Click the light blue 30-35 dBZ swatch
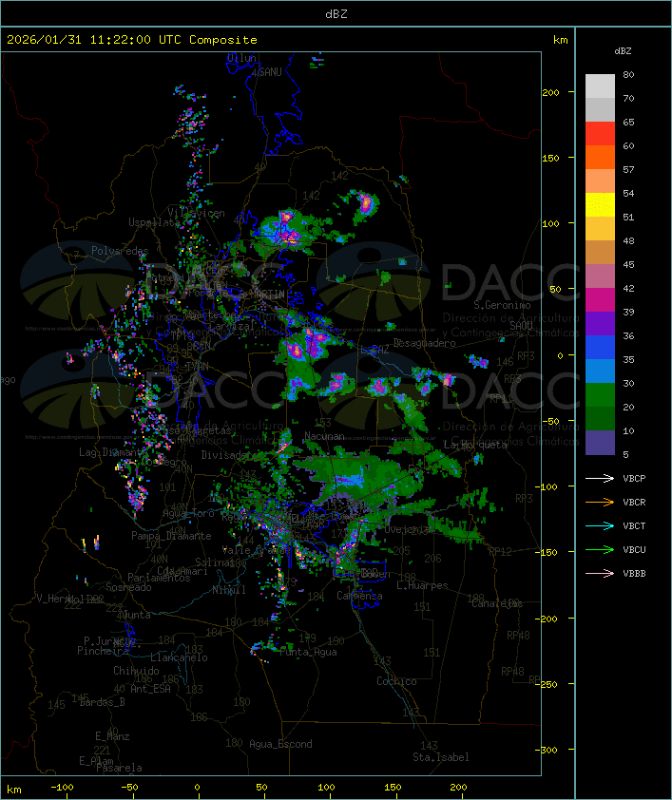672x800 pixels. pos(600,371)
